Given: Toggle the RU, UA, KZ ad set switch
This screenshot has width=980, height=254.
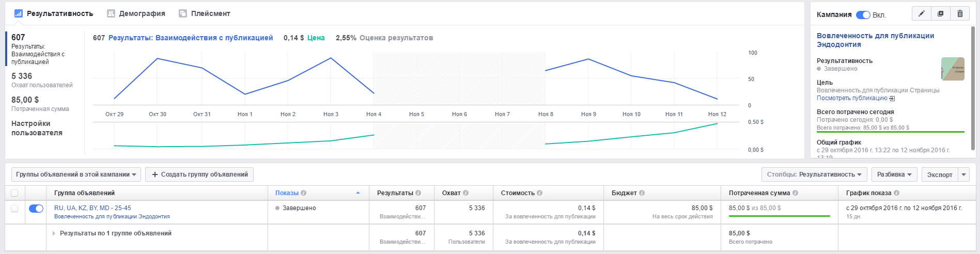Looking at the screenshot, I should (x=36, y=209).
